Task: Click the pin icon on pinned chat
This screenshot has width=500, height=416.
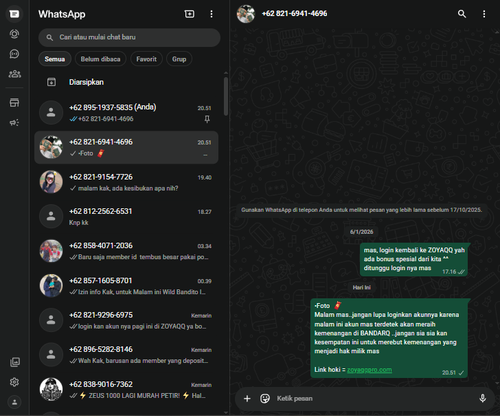Action: point(207,119)
